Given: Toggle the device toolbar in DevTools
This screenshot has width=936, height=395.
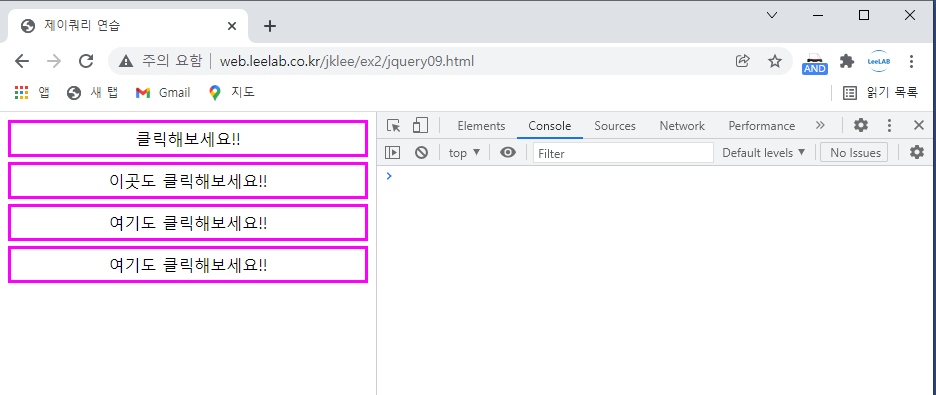Looking at the screenshot, I should click(x=421, y=125).
